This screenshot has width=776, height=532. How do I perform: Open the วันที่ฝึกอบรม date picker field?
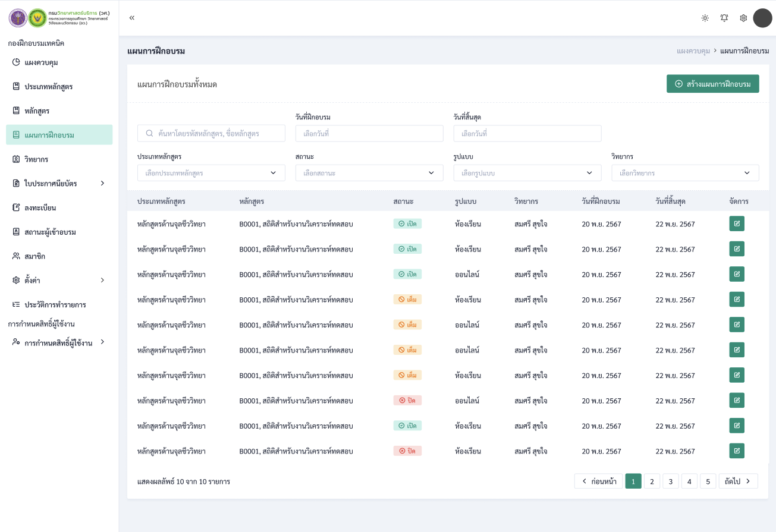pyautogui.click(x=369, y=134)
